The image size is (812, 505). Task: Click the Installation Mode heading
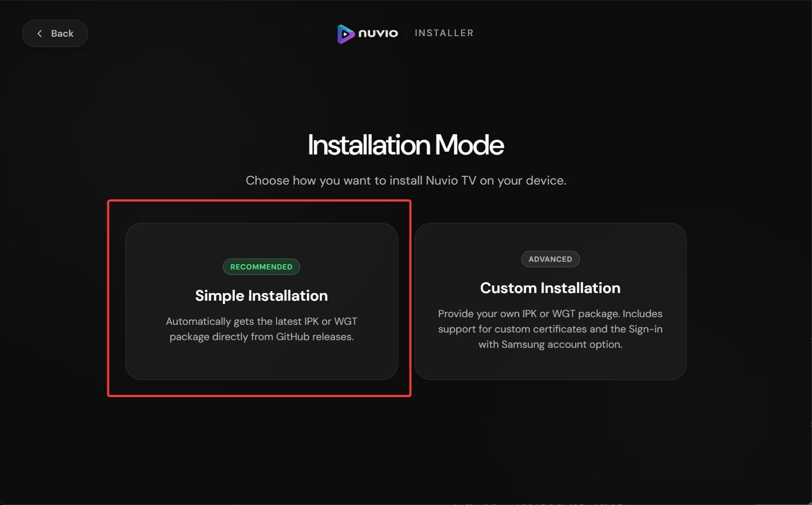click(x=406, y=145)
